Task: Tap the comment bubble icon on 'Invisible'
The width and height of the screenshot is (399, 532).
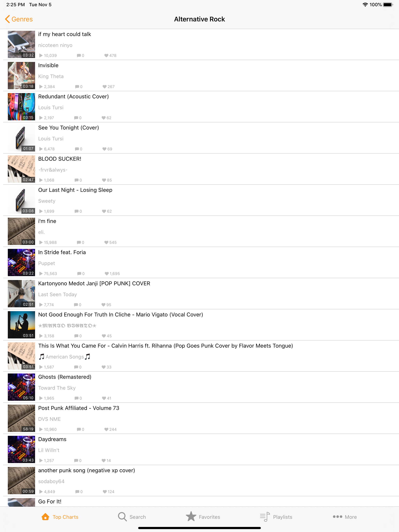Action: point(77,87)
